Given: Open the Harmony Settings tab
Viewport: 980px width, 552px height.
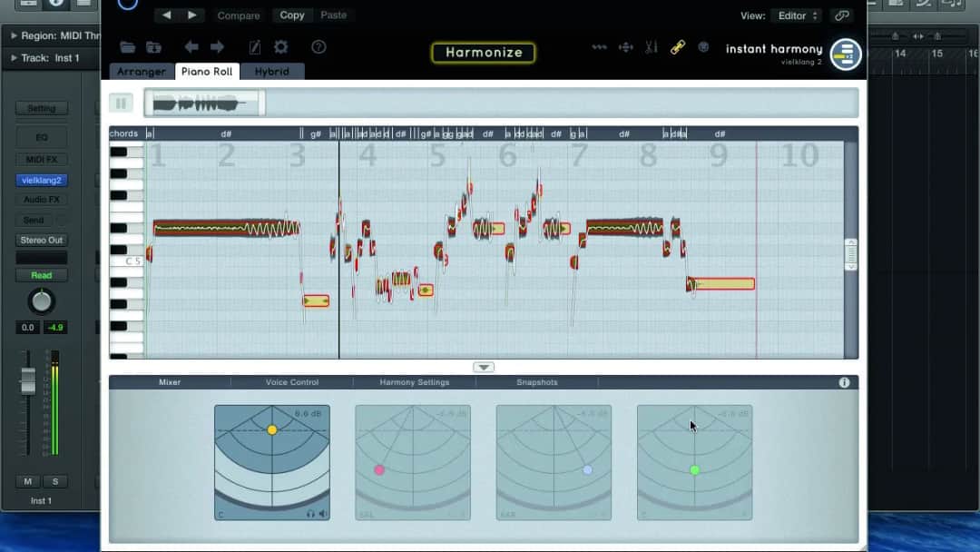Looking at the screenshot, I should tap(415, 382).
